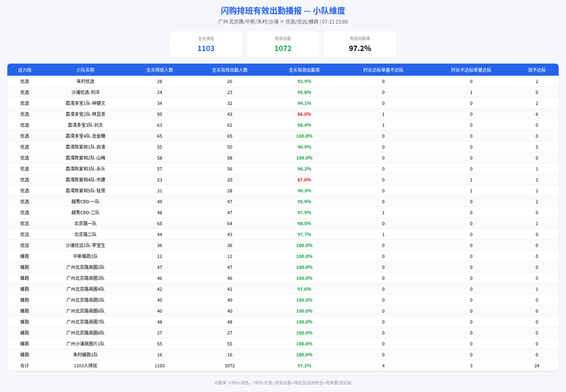The width and height of the screenshot is (566, 392).
Task: Click the total 双不达标 value 24
Action: click(x=537, y=366)
